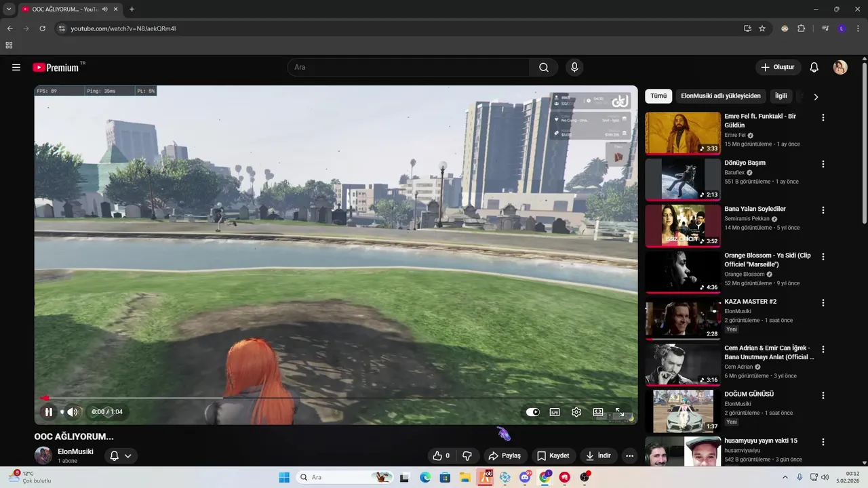Reload the page in browser toolbar
Image resolution: width=868 pixels, height=488 pixels.
pos(42,28)
